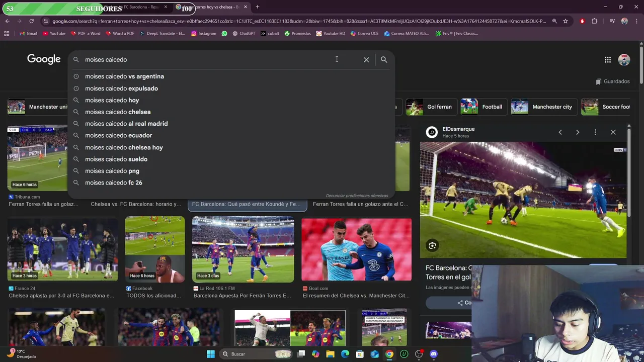
Task: Open the PDF a Word bookmark
Action: 86,34
